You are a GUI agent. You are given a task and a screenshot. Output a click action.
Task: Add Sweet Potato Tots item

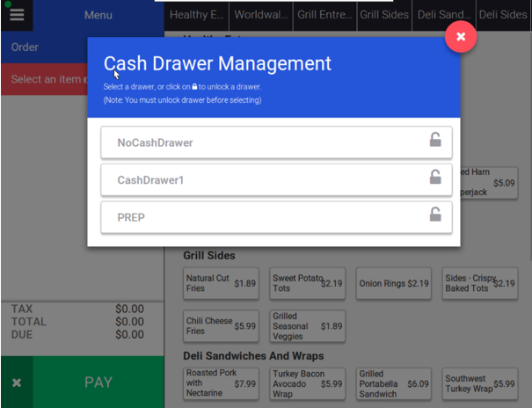tap(308, 283)
